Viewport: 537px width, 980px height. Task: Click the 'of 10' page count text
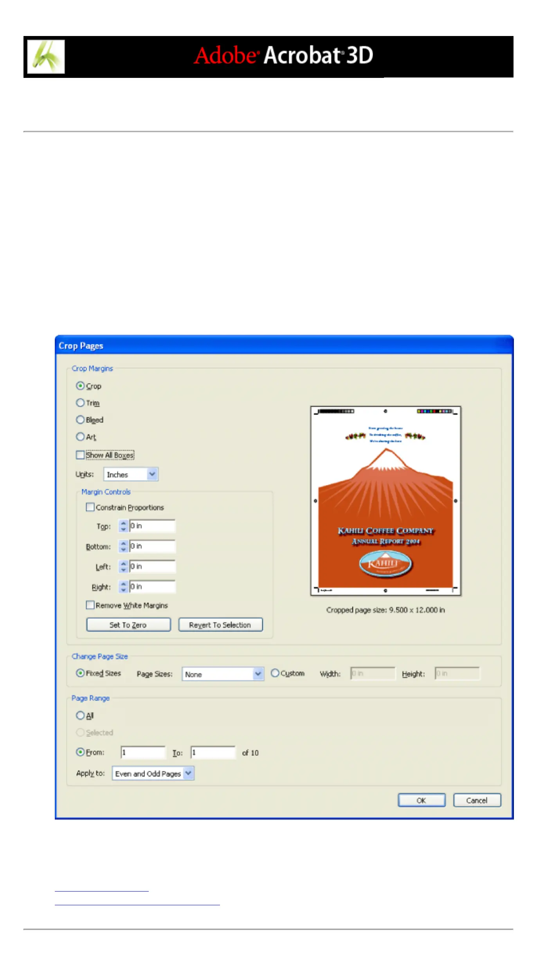[250, 753]
